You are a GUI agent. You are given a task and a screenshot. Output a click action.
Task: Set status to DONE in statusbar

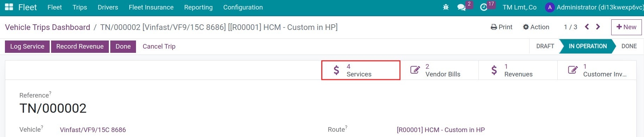[x=629, y=46]
